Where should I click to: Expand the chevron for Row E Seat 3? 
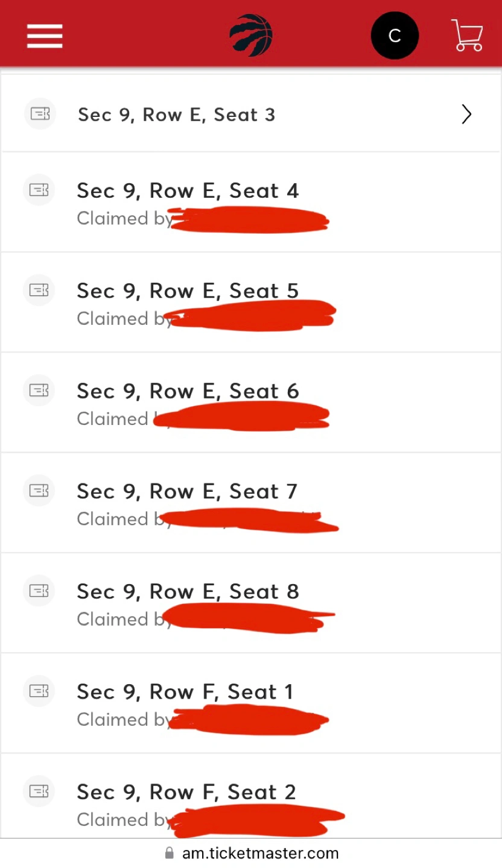pos(466,114)
